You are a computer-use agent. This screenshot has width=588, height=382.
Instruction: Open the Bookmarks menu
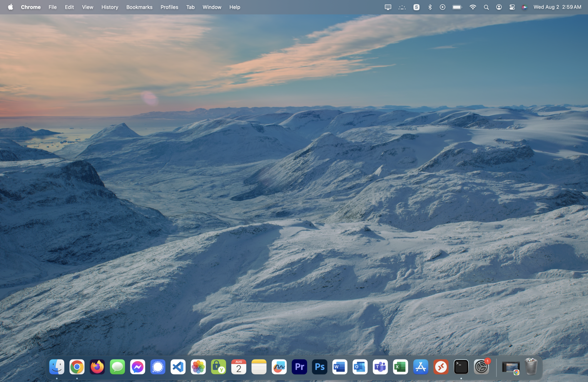pyautogui.click(x=139, y=7)
